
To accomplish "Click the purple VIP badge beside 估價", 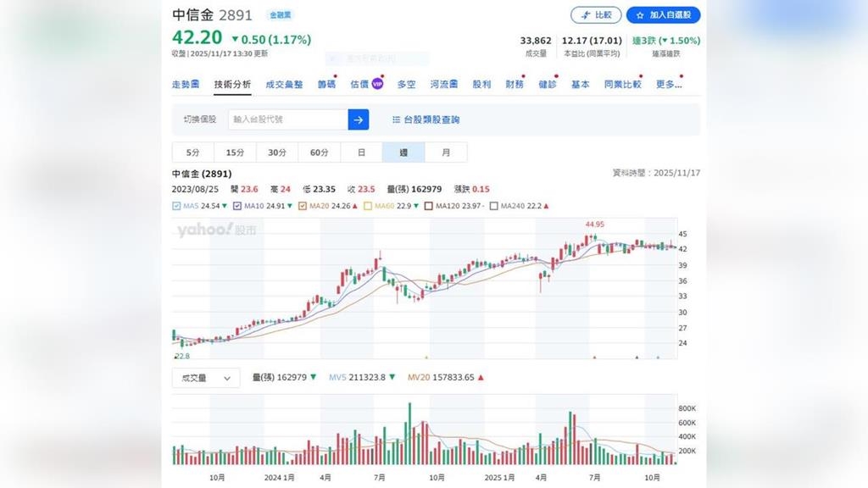I will point(377,84).
